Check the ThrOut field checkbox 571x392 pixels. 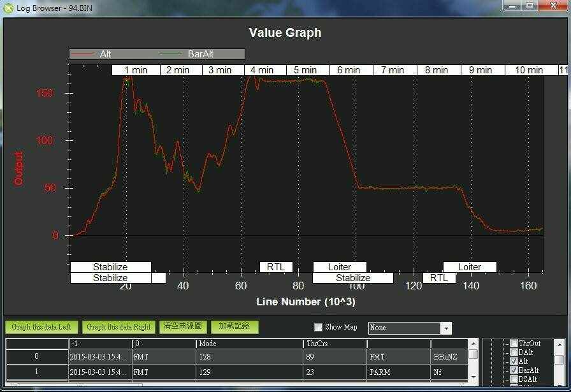(x=514, y=344)
